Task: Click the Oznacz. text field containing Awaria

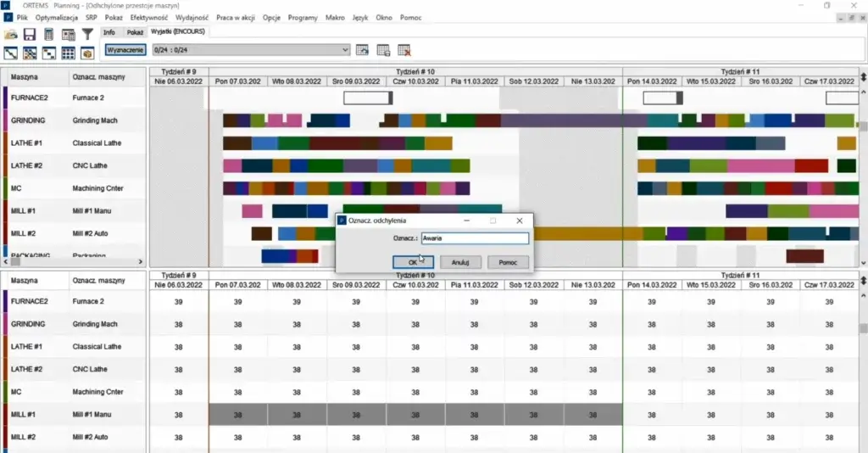Action: [475, 239]
